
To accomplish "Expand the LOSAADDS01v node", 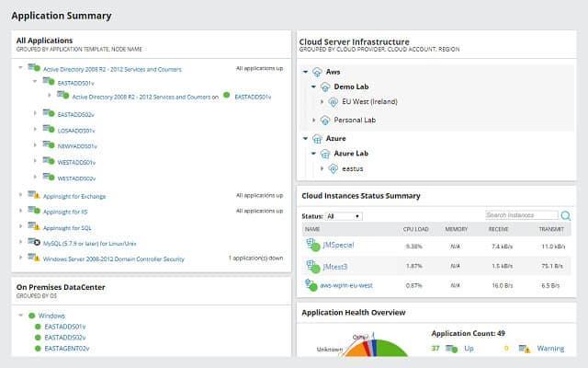I will click(x=35, y=129).
